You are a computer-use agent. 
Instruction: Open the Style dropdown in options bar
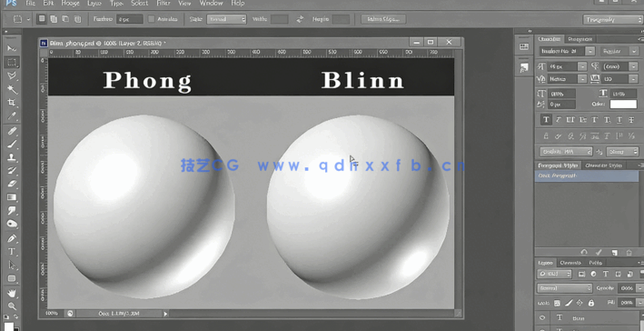click(x=226, y=19)
